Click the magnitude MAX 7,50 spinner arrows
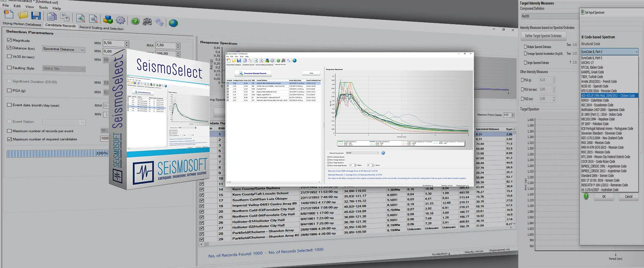The width and height of the screenshot is (644, 268). [x=178, y=46]
